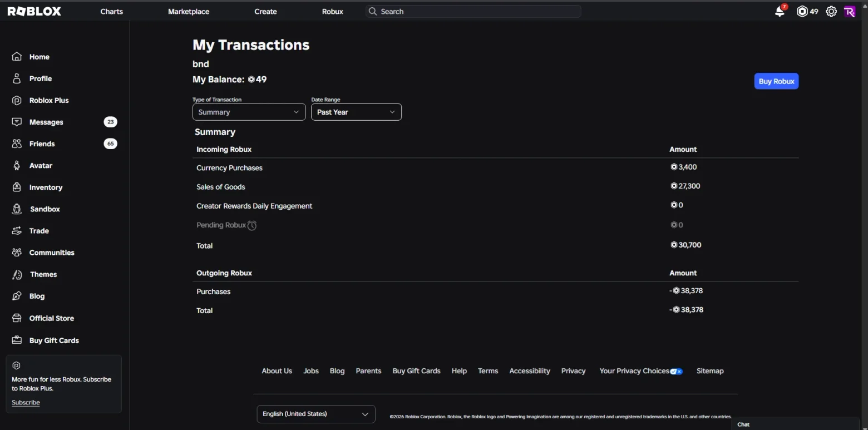Click the search magnifier icon
This screenshot has width=868, height=430.
coord(373,11)
